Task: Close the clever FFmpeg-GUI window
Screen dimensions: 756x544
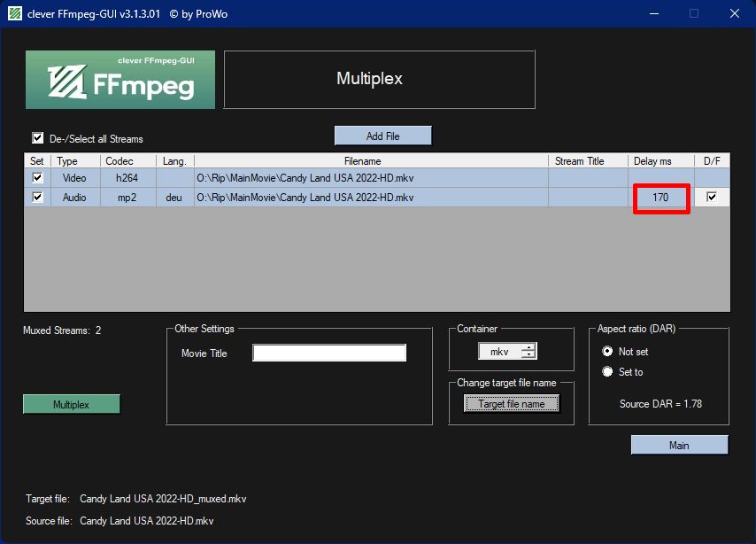Action: pyautogui.click(x=734, y=13)
